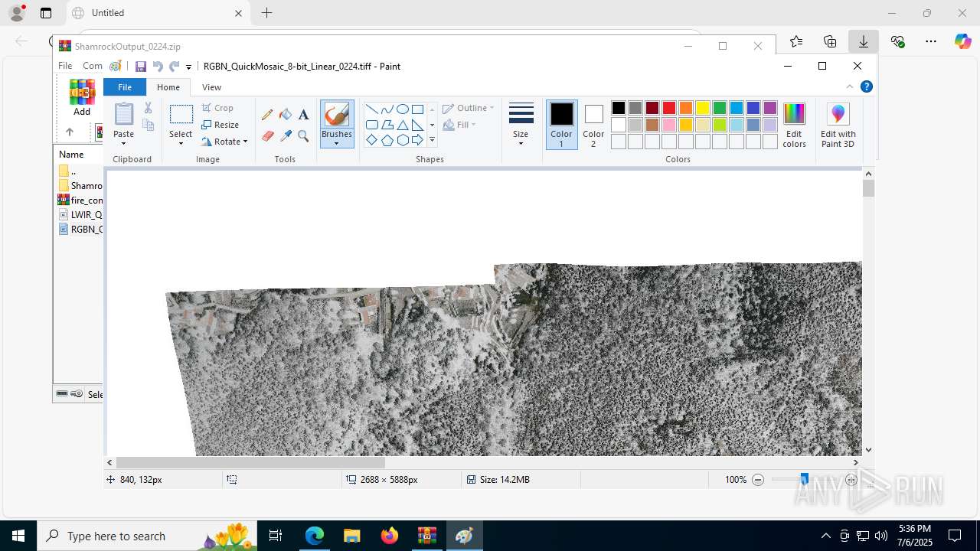The image size is (980, 551).
Task: Select the Text tool
Action: [303, 115]
